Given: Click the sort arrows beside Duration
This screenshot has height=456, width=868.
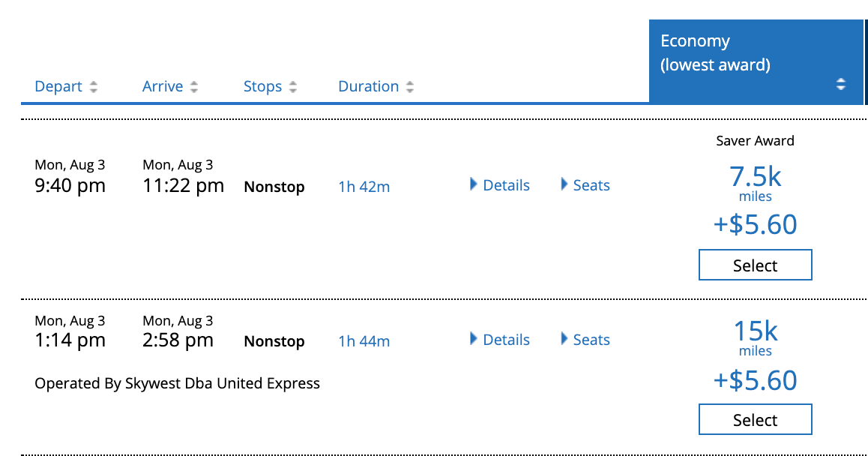Looking at the screenshot, I should (x=410, y=87).
